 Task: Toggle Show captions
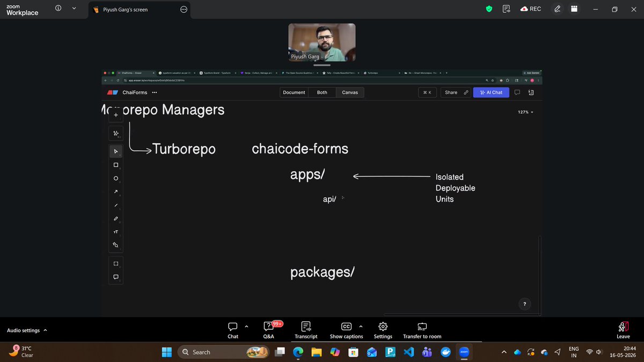coord(346,330)
